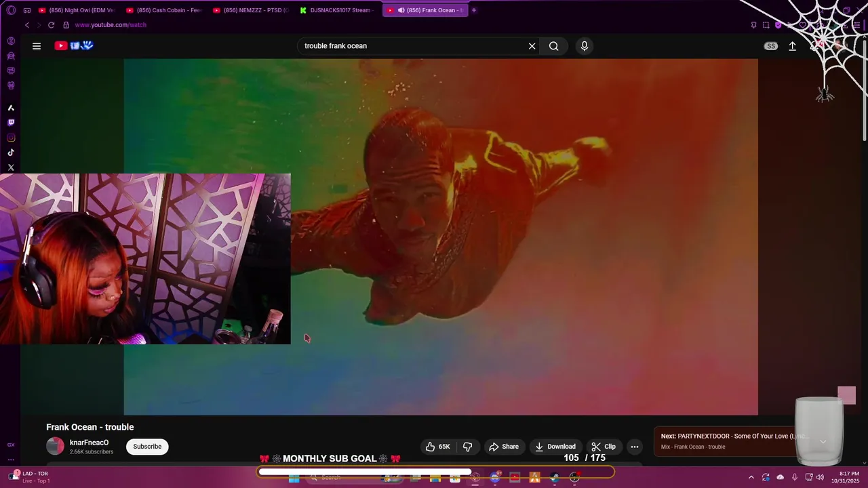The width and height of the screenshot is (868, 488).
Task: Open the Opera GX menu logo
Action: (x=12, y=10)
